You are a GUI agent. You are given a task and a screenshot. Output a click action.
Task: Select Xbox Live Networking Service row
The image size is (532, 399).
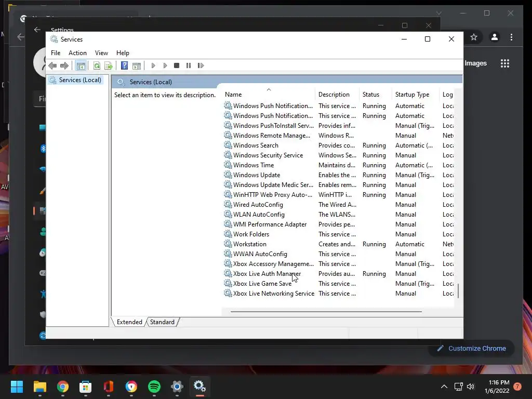(338, 293)
